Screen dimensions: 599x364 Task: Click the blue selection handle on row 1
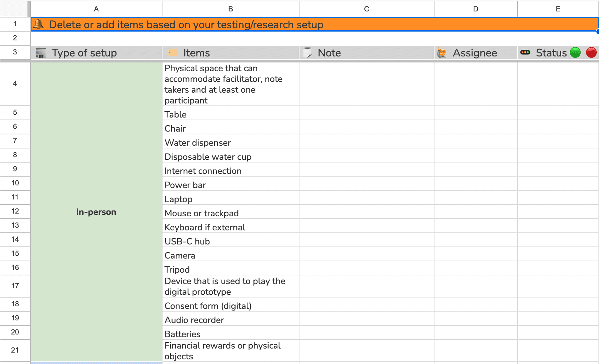click(x=598, y=32)
